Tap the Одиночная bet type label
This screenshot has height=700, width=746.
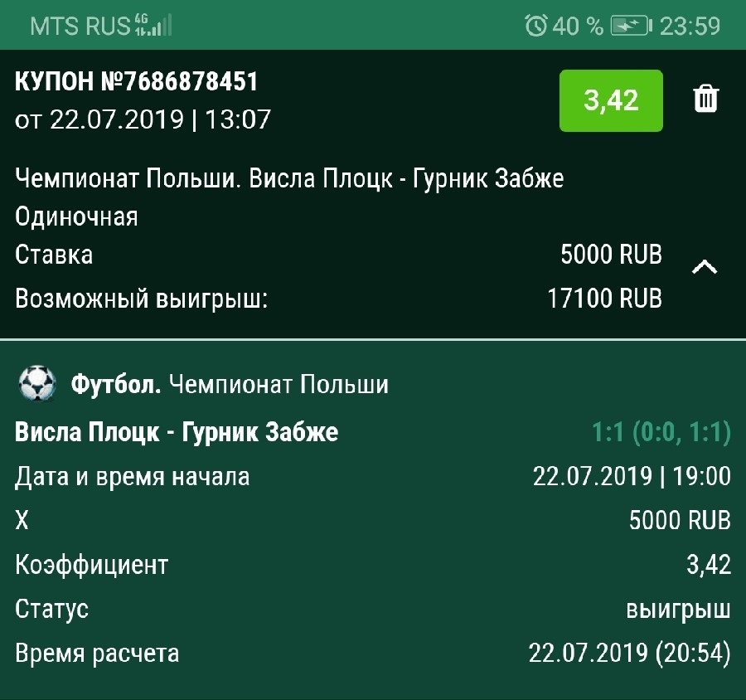(x=76, y=216)
